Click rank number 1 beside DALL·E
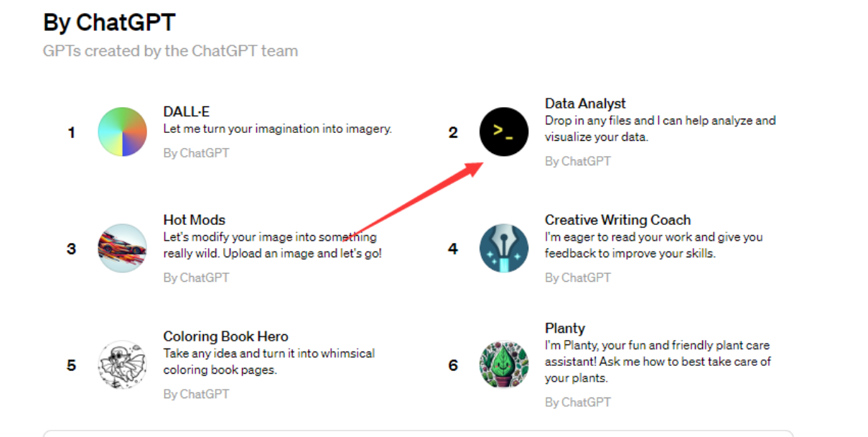The width and height of the screenshot is (868, 437). (x=71, y=133)
